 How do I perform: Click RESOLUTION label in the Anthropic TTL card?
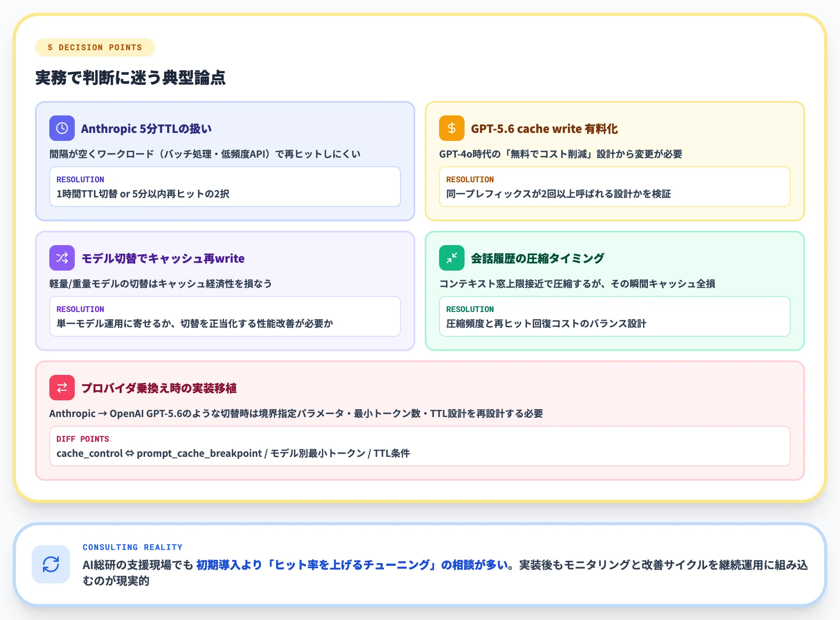[80, 179]
